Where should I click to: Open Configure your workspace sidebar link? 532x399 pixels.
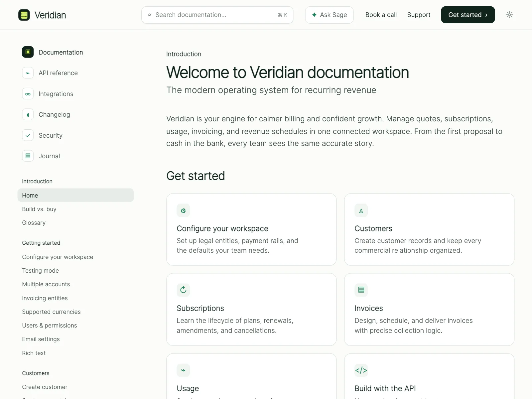[58, 257]
